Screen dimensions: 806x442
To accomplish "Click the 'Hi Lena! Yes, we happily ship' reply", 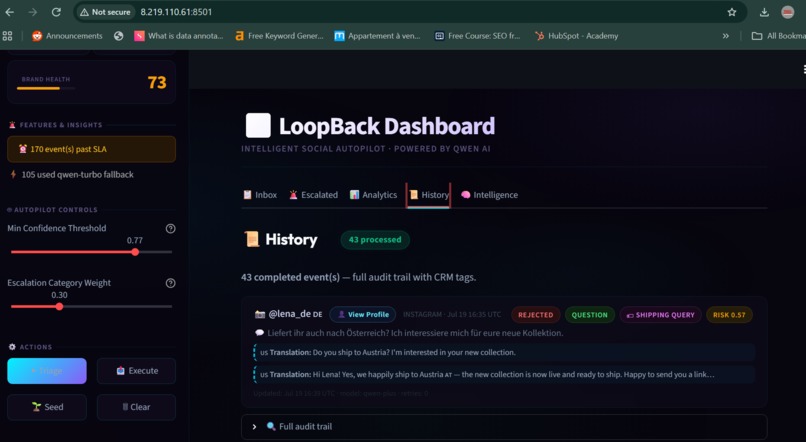I will [513, 375].
